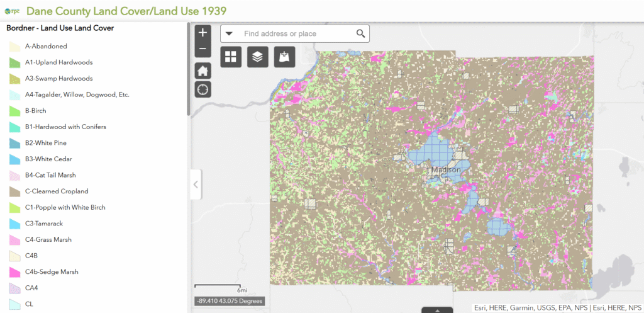This screenshot has width=644, height=313.
Task: Open the search source dropdown arrow
Action: pyautogui.click(x=229, y=34)
